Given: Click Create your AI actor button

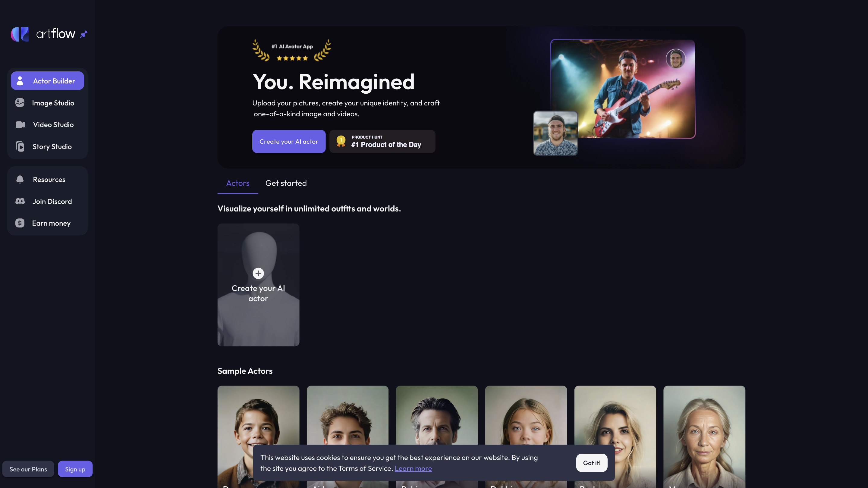Looking at the screenshot, I should [x=289, y=142].
